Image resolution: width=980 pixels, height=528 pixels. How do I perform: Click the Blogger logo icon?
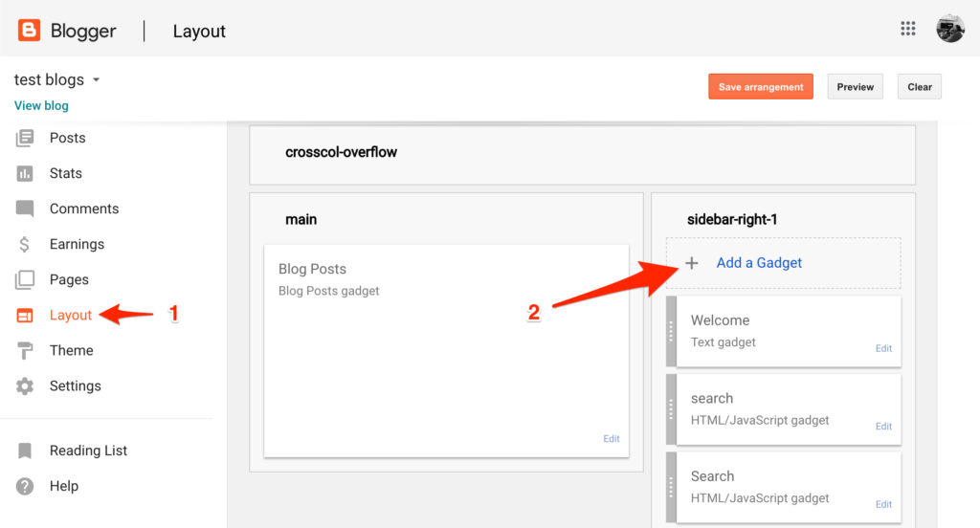click(29, 30)
